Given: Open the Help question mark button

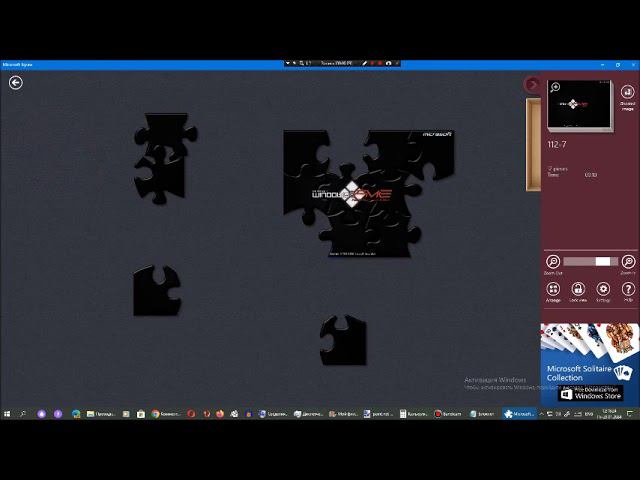Looking at the screenshot, I should 628,292.
